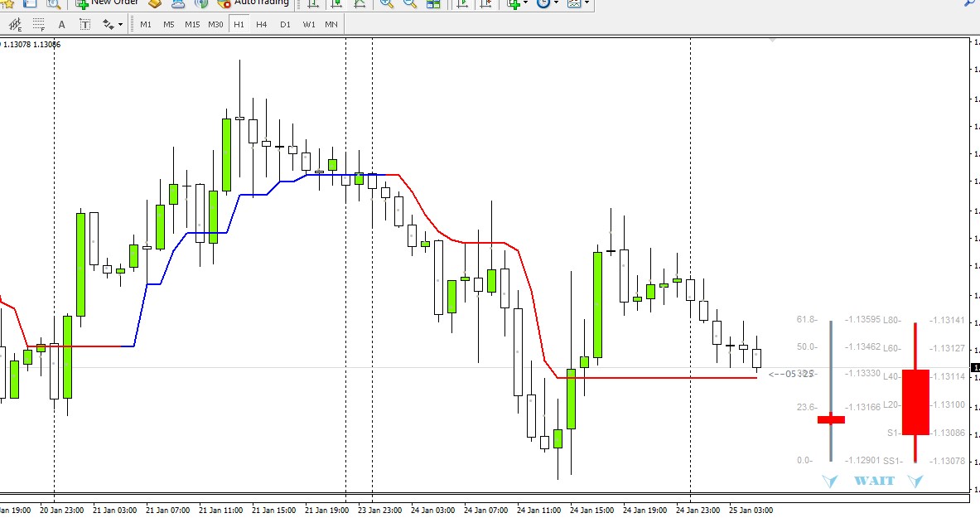This screenshot has width=980, height=518.
Task: Click the L60 level label
Action: pos(892,348)
